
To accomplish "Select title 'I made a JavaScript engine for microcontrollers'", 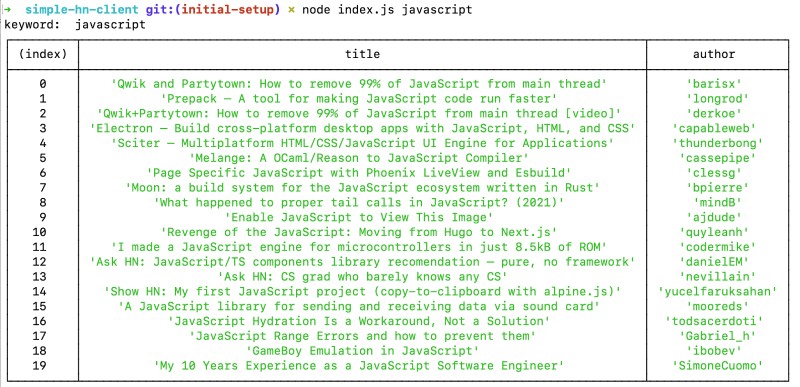I will (359, 247).
